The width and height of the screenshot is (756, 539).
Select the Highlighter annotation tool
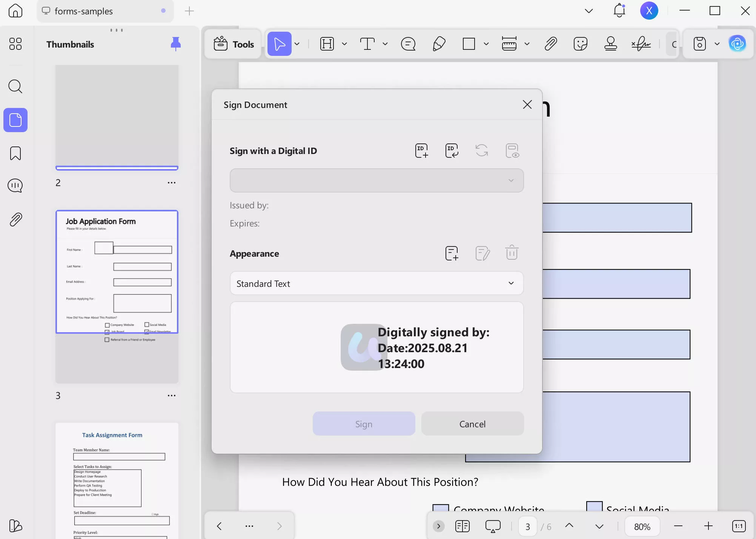point(438,43)
